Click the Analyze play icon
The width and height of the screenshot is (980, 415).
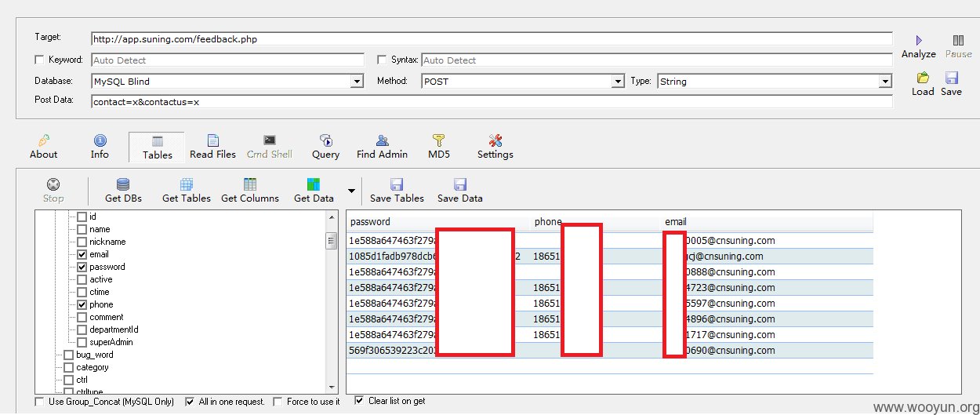tap(919, 40)
